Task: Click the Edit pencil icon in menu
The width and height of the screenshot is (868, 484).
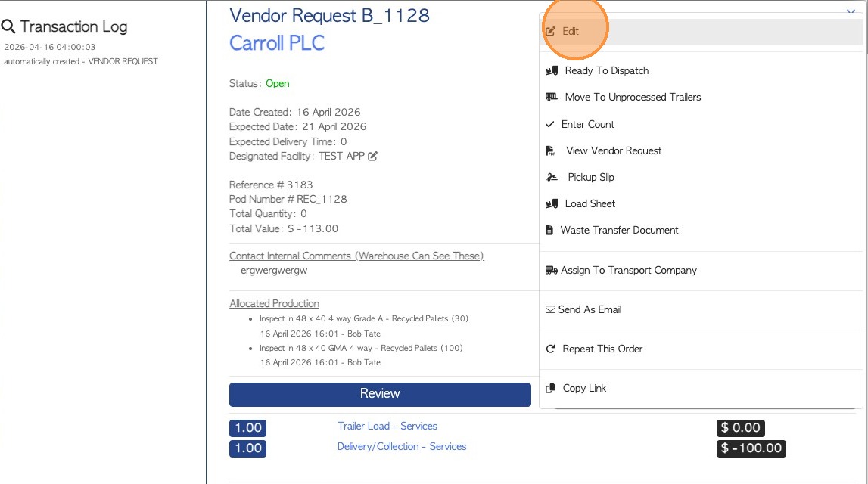Action: pos(550,32)
